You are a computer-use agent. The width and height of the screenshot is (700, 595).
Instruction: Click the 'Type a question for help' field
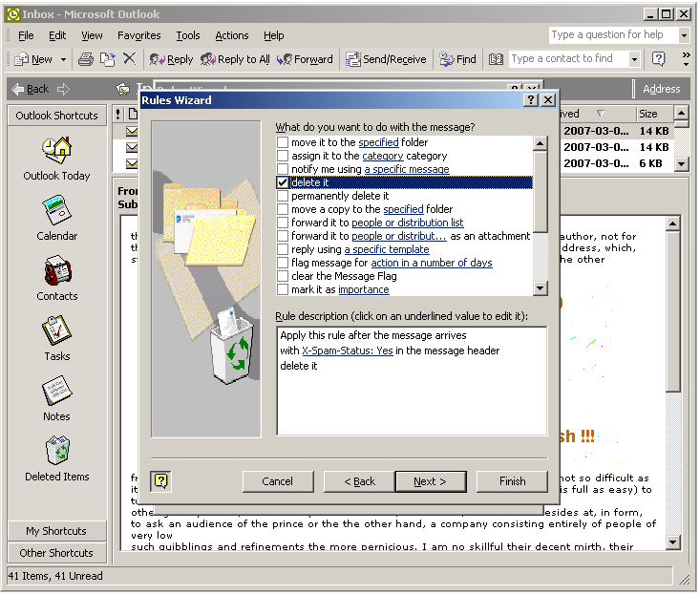click(613, 34)
